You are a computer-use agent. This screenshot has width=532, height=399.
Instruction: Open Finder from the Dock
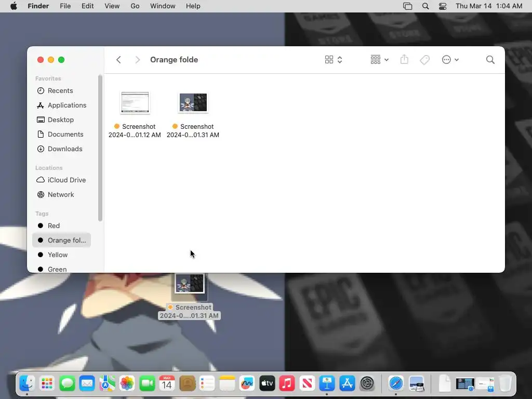pyautogui.click(x=27, y=384)
